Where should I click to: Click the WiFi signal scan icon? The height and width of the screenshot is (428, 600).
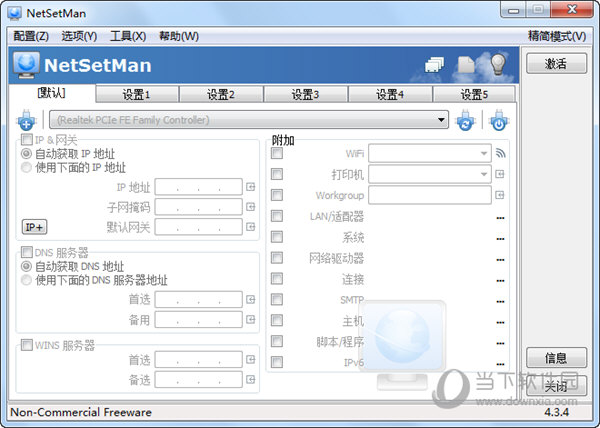[500, 153]
